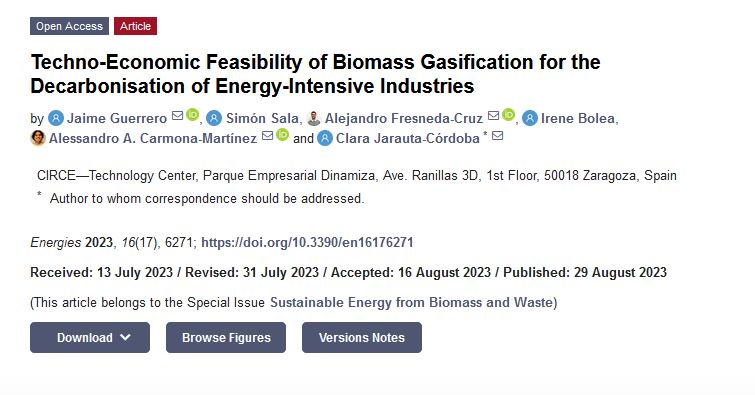755x395 pixels.
Task: Open Alejandro Fresneda-Cruz's ORCID icon
Action: click(x=508, y=115)
